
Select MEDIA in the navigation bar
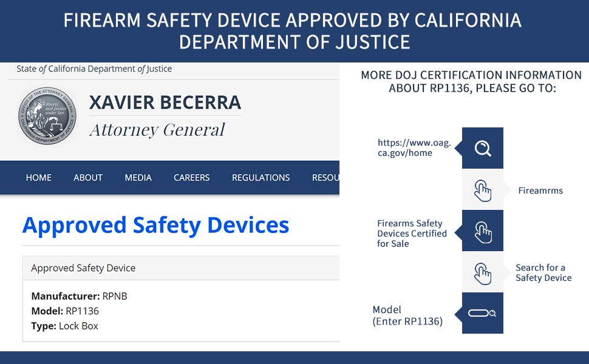(138, 178)
